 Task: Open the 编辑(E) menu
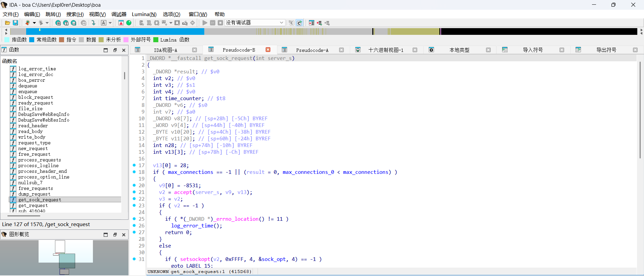(x=32, y=14)
